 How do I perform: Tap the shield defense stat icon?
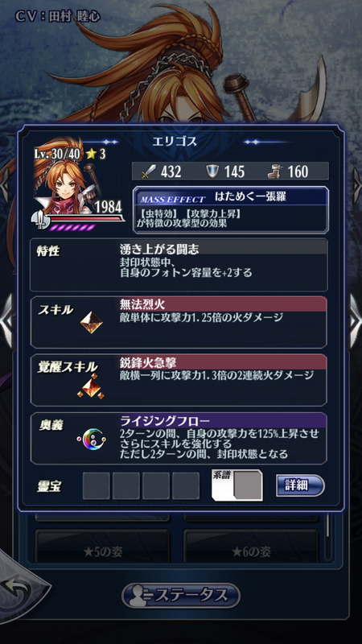212,171
